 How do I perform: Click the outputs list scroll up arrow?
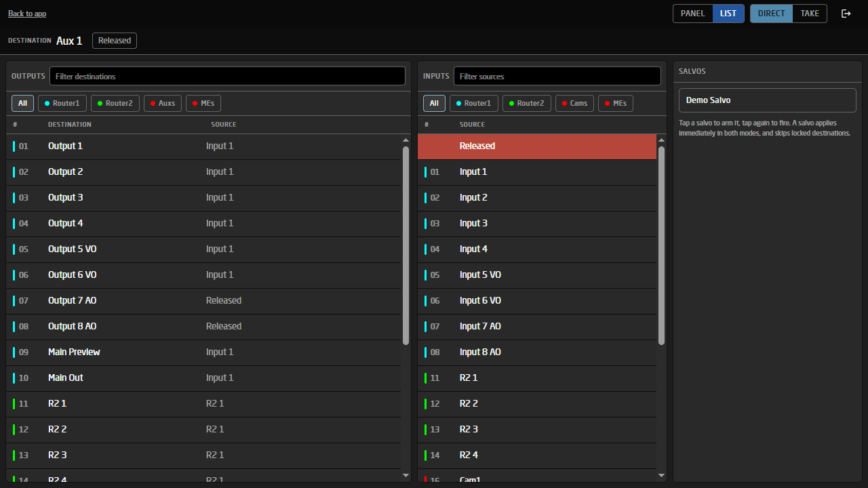pyautogui.click(x=406, y=140)
